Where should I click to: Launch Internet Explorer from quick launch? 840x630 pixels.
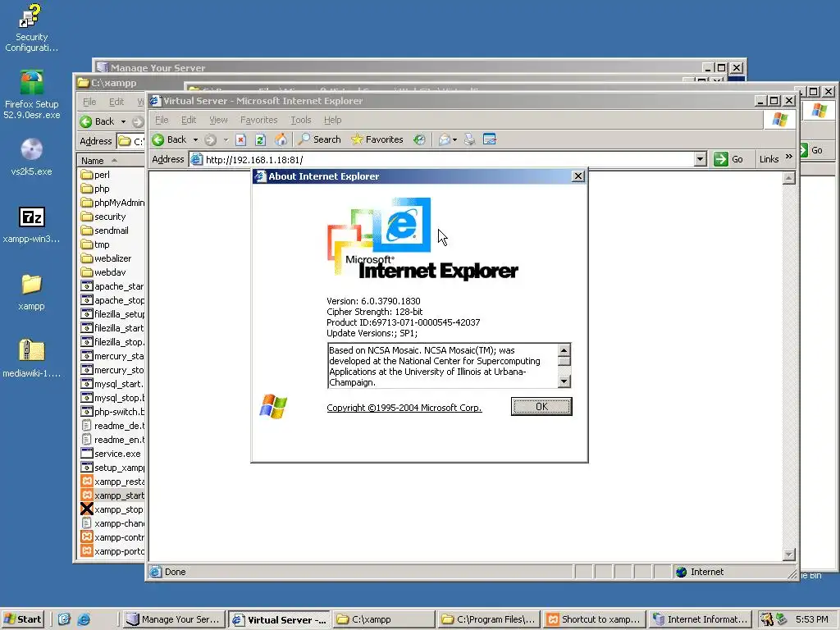[84, 619]
